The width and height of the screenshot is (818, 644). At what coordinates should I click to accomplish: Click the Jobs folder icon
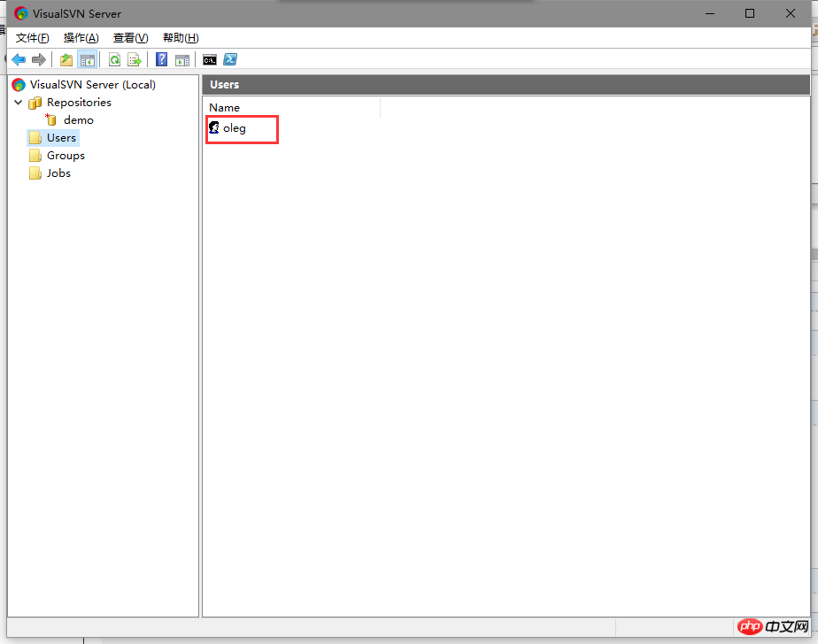click(x=35, y=173)
